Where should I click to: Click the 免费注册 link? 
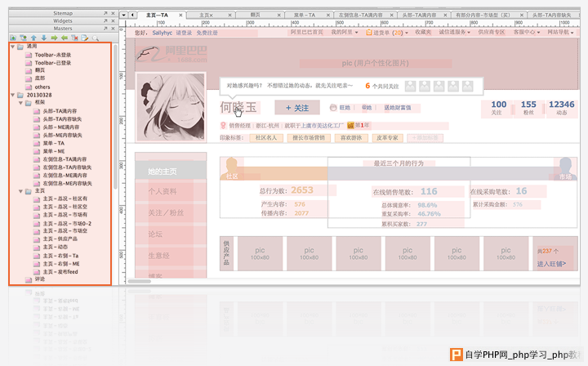coord(207,33)
